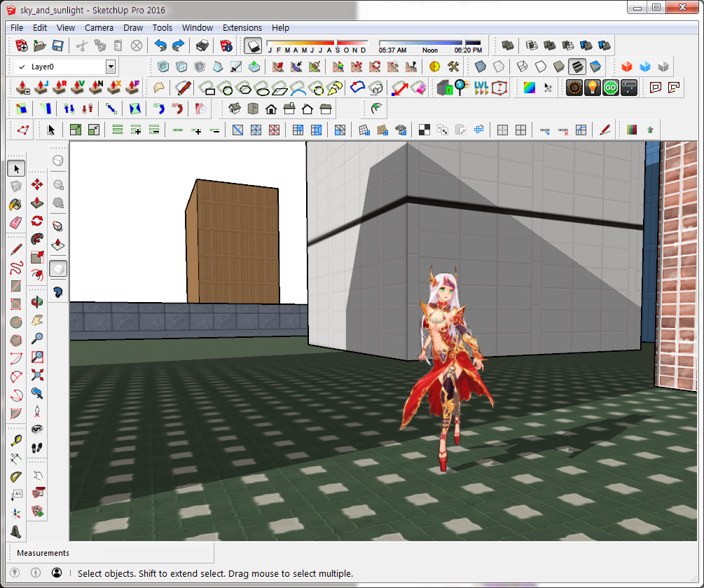Click the gear render settings icon

(574, 88)
